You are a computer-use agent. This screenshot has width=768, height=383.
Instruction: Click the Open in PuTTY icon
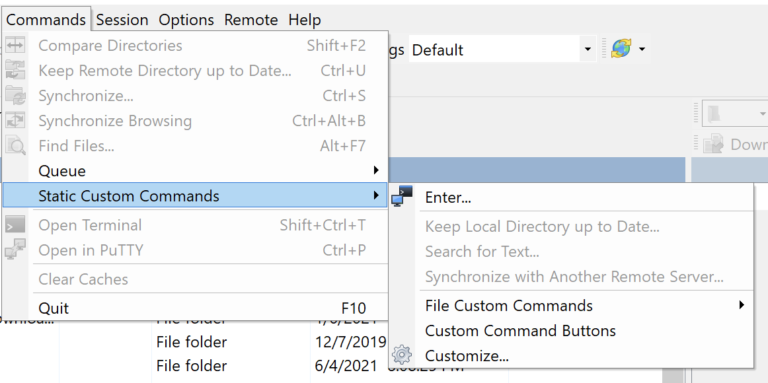point(15,250)
